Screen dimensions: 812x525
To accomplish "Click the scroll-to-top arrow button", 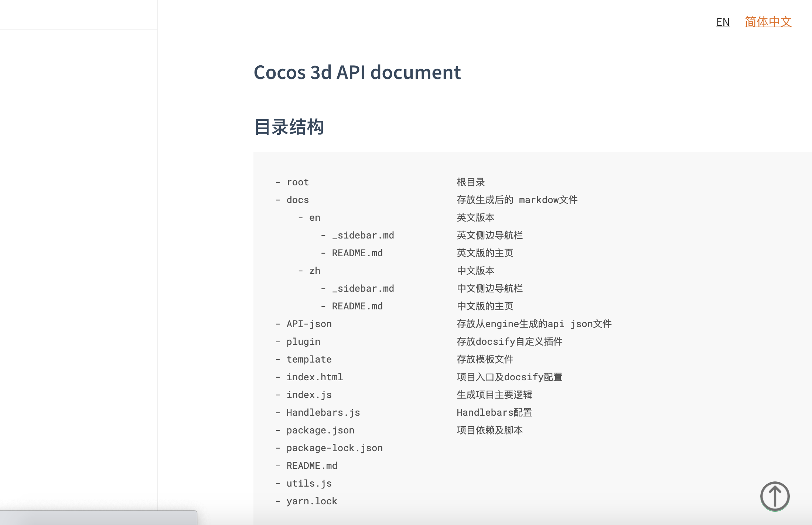I will [x=775, y=496].
